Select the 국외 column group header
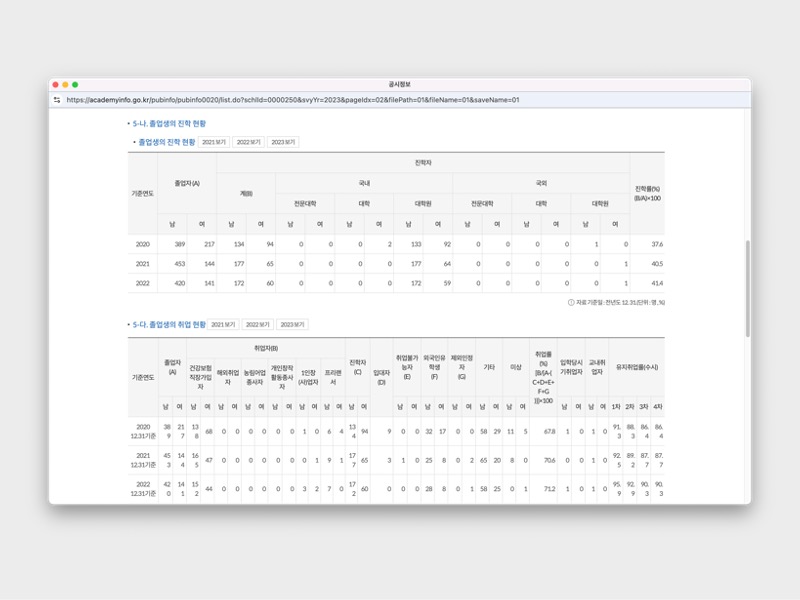Image resolution: width=800 pixels, height=600 pixels. [x=541, y=183]
